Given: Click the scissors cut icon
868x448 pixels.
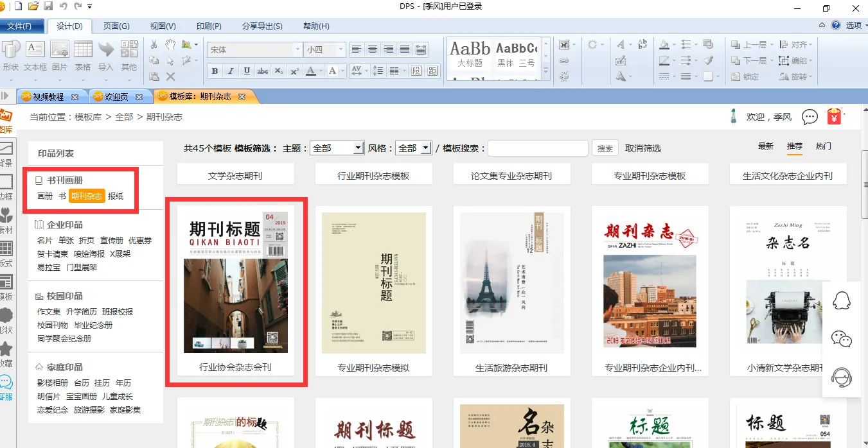Looking at the screenshot, I should (x=154, y=44).
